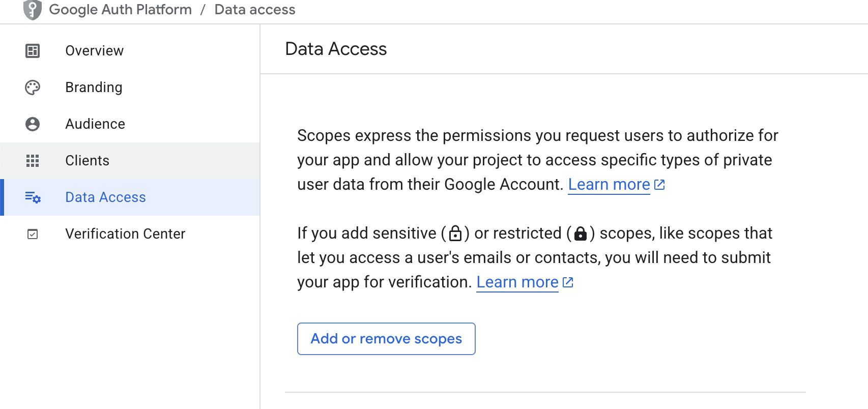Open Learn more link about scopes

click(609, 185)
